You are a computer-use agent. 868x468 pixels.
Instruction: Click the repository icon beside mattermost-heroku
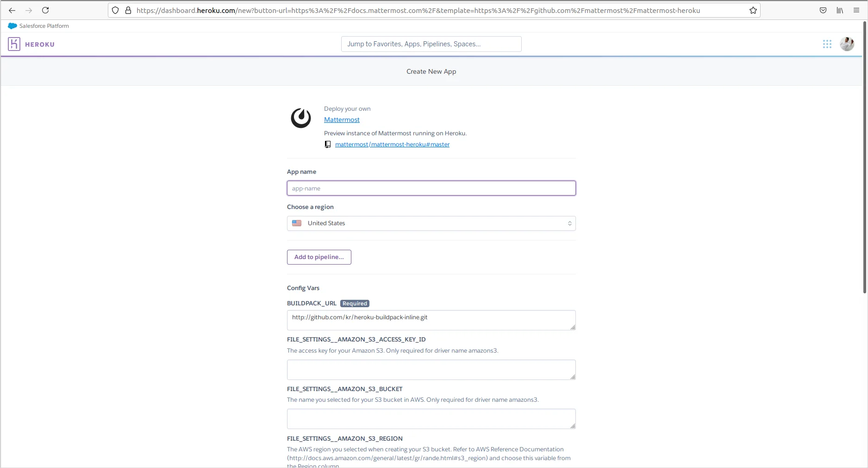pos(328,145)
